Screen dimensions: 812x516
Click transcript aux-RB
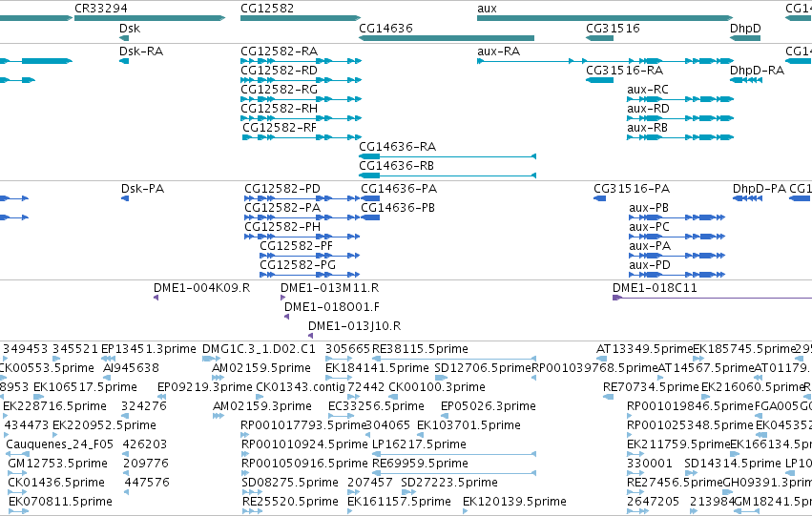tap(647, 128)
